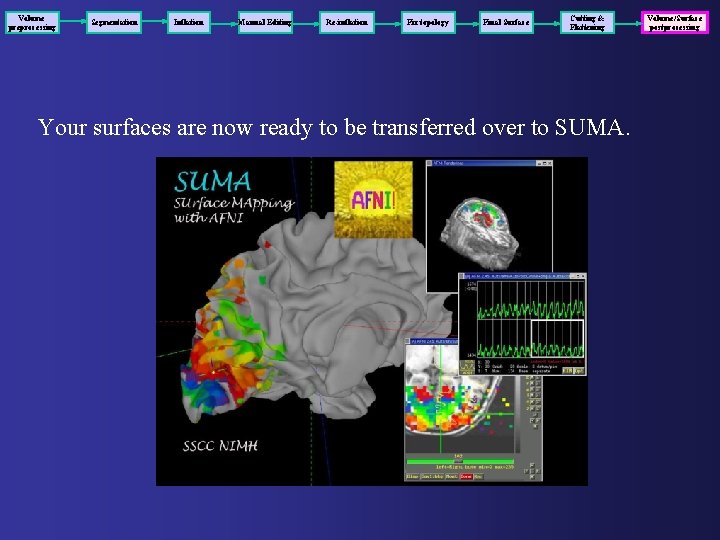Screen dimensions: 720x540
Task: Click the Mont button in image viewer
Action: click(x=452, y=477)
